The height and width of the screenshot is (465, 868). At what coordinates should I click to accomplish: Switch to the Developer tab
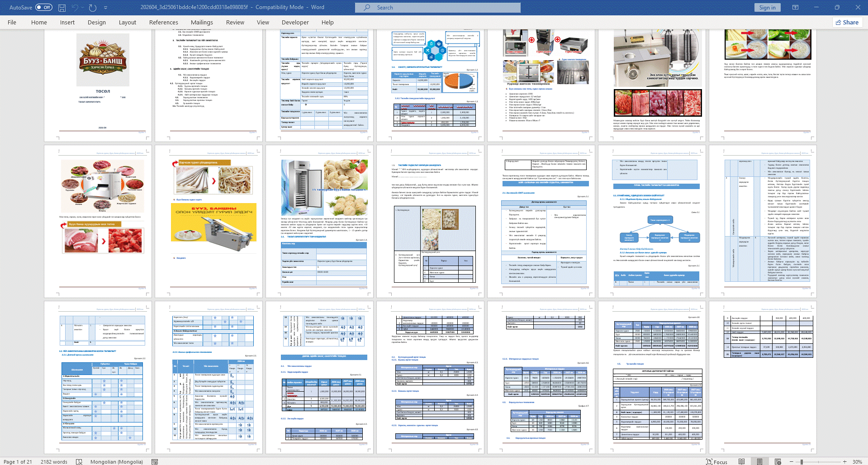(295, 22)
